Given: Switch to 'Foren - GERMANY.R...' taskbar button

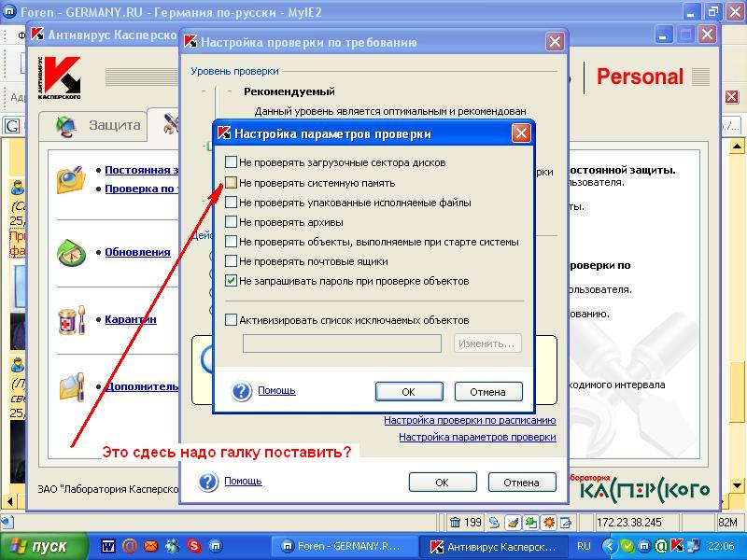Looking at the screenshot, I should point(344,546).
